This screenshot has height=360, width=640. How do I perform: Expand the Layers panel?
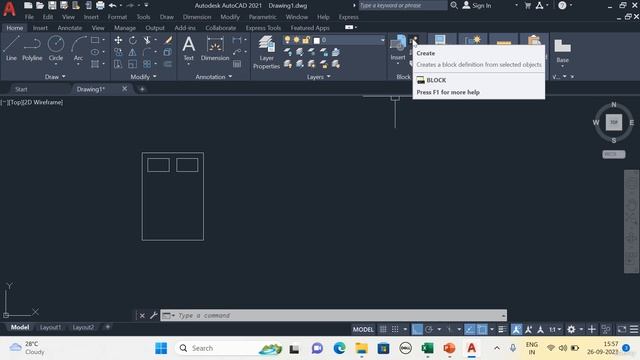coord(318,77)
